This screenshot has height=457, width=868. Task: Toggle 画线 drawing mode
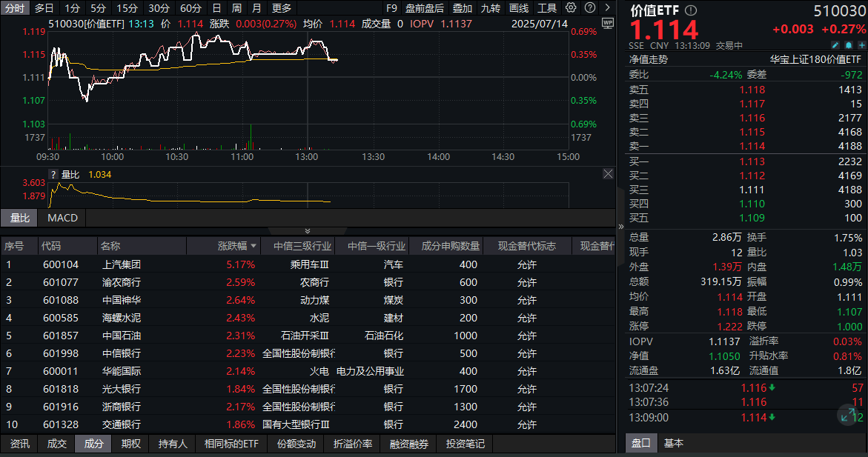(x=518, y=8)
